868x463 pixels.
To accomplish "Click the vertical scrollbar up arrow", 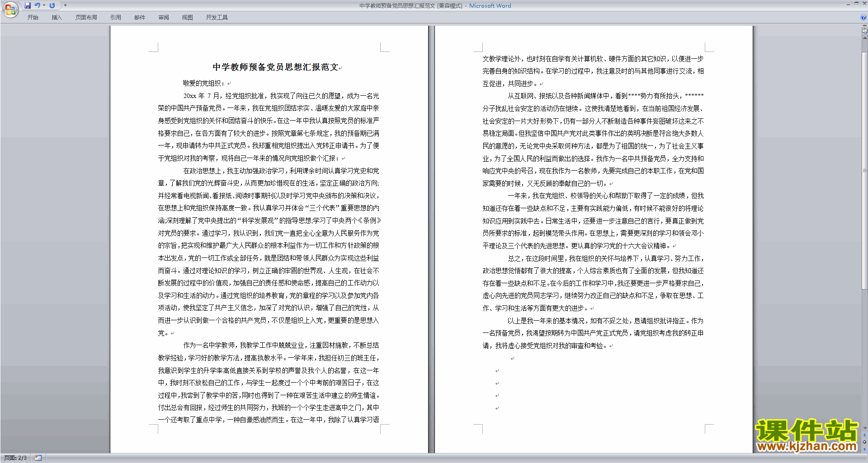I will coord(865,38).
